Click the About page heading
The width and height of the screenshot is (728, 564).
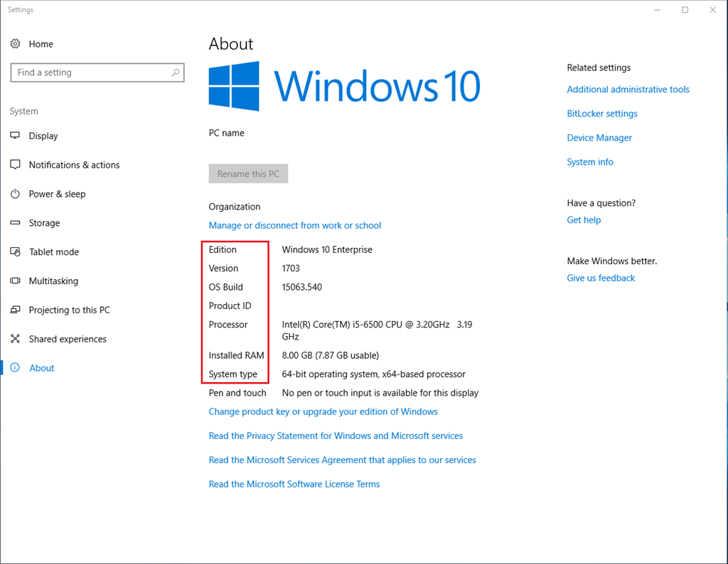(231, 44)
